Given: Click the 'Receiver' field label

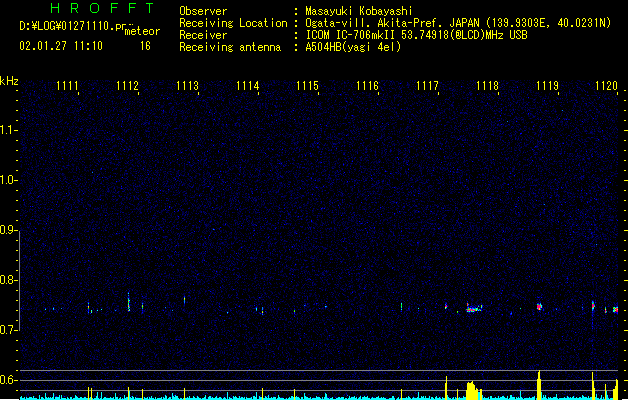Looking at the screenshot, I should [x=203, y=35].
